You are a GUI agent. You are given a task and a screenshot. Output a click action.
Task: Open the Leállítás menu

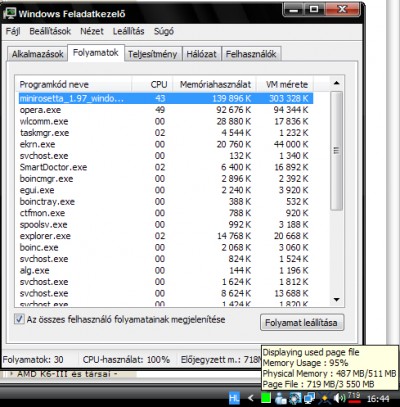(x=128, y=31)
